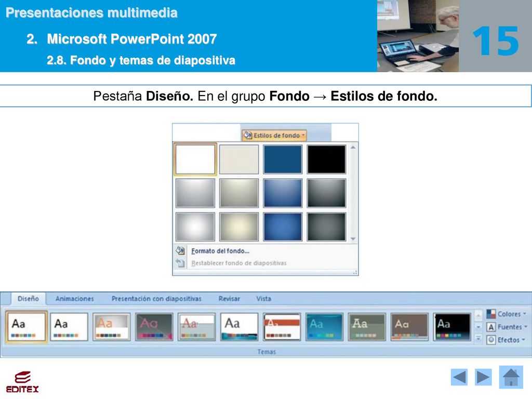Click the resize grip of styles popup
Screen dimensions: 532x399
(355, 272)
